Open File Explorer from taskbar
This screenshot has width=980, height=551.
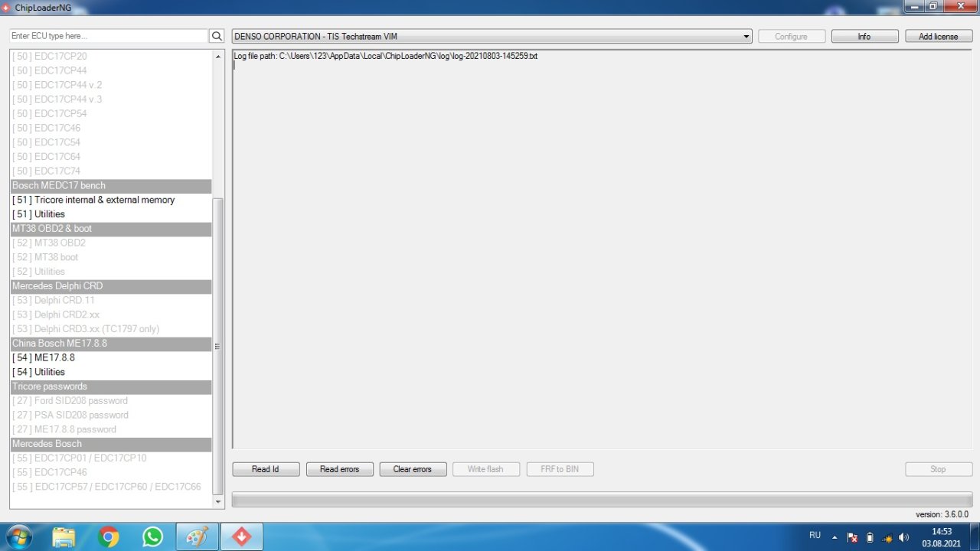coord(64,536)
